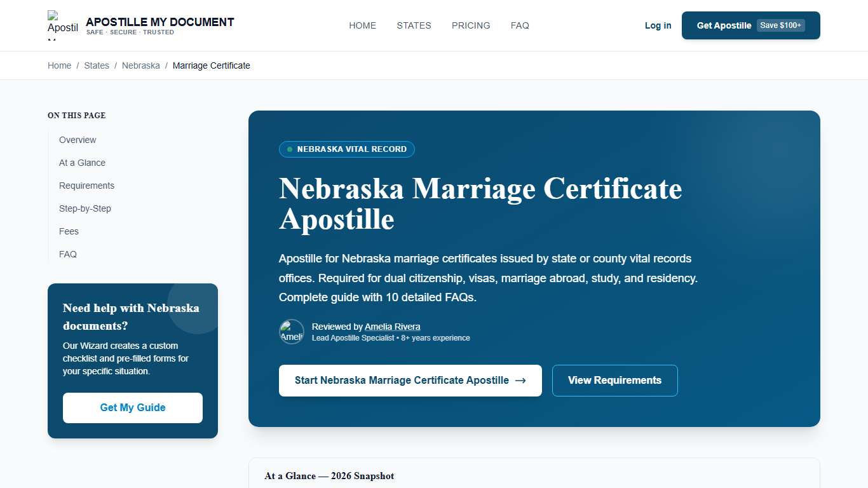
Task: Click the NEBRASKA VITAL RECORD badge
Action: 346,149
